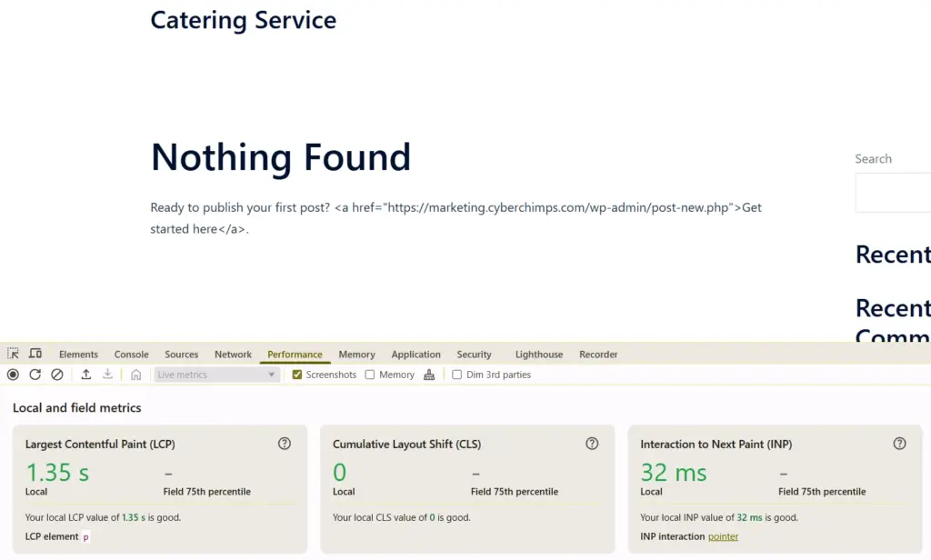Activate the inspect element picker icon
931x560 pixels.
(x=13, y=354)
